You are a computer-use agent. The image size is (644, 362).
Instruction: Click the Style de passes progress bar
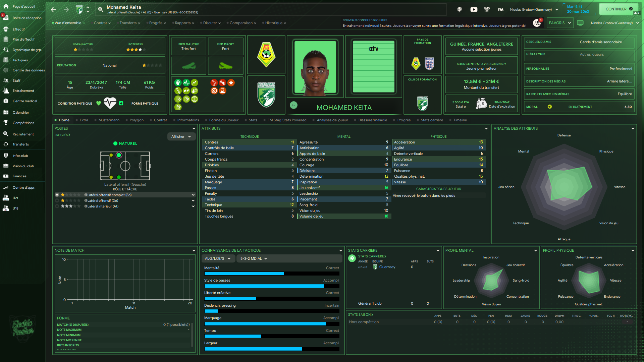(272, 286)
